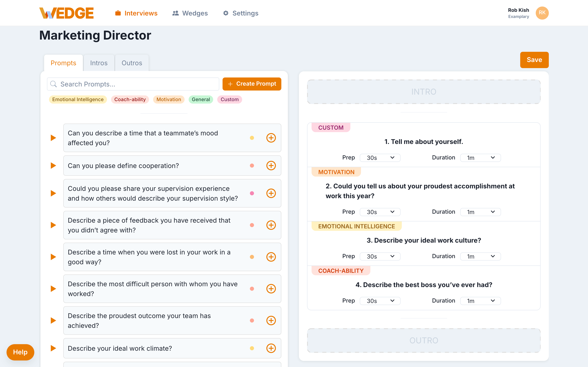Add 'Can you please define cooperation?' via plus icon
The height and width of the screenshot is (367, 588).
[x=271, y=166]
